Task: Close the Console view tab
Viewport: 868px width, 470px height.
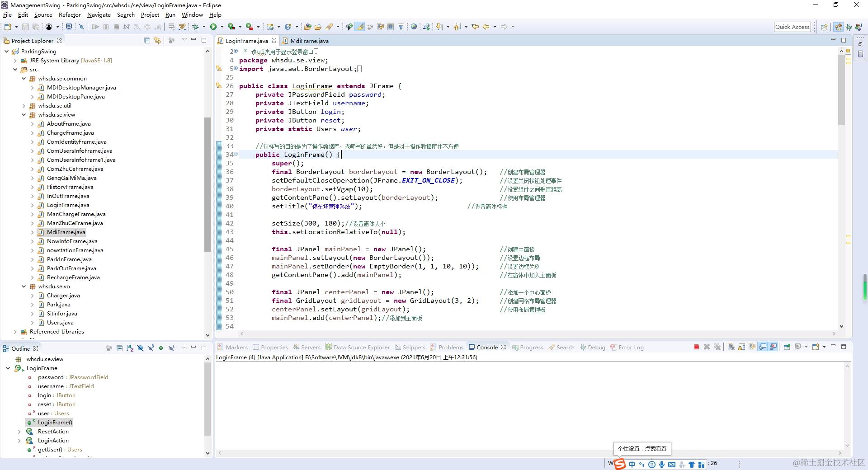Action: pos(504,347)
